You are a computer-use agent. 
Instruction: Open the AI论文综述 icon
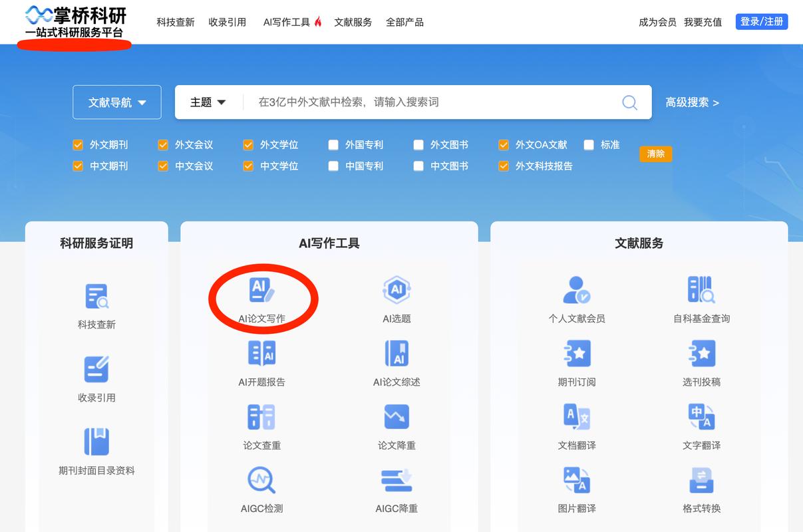pos(397,353)
